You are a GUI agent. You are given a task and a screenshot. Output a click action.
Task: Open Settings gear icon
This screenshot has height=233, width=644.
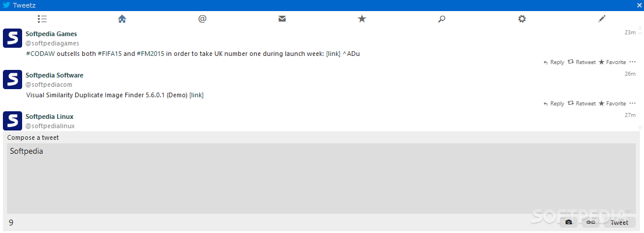point(522,19)
